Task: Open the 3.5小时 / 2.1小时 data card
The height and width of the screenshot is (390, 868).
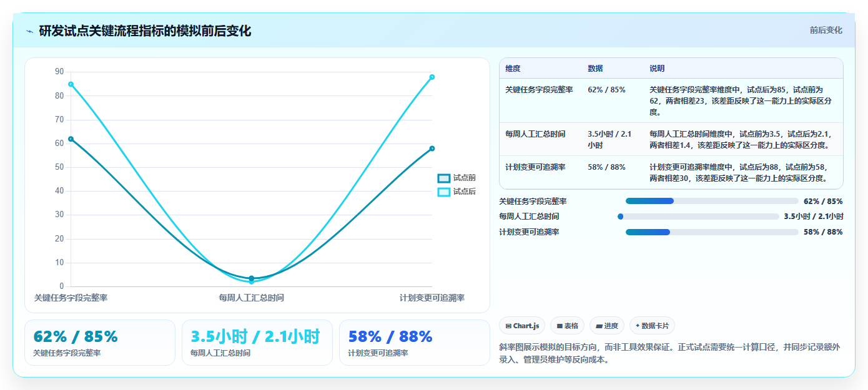Action: click(x=257, y=343)
